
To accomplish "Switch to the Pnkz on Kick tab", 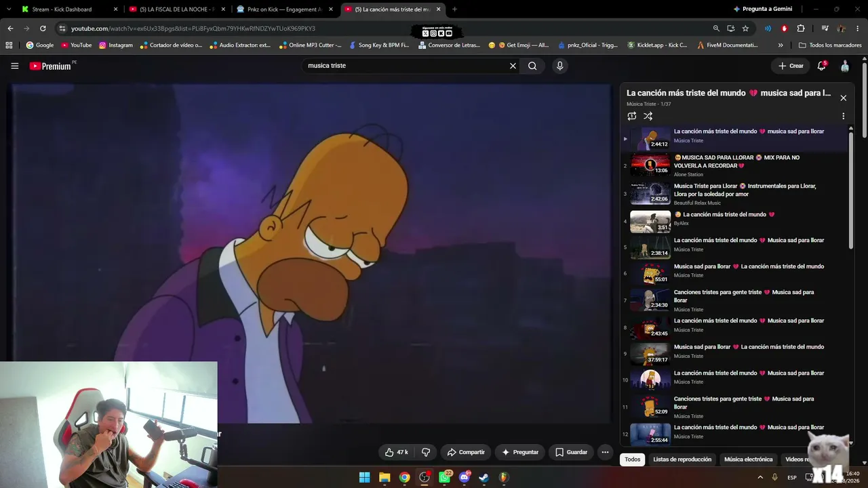I will [285, 9].
